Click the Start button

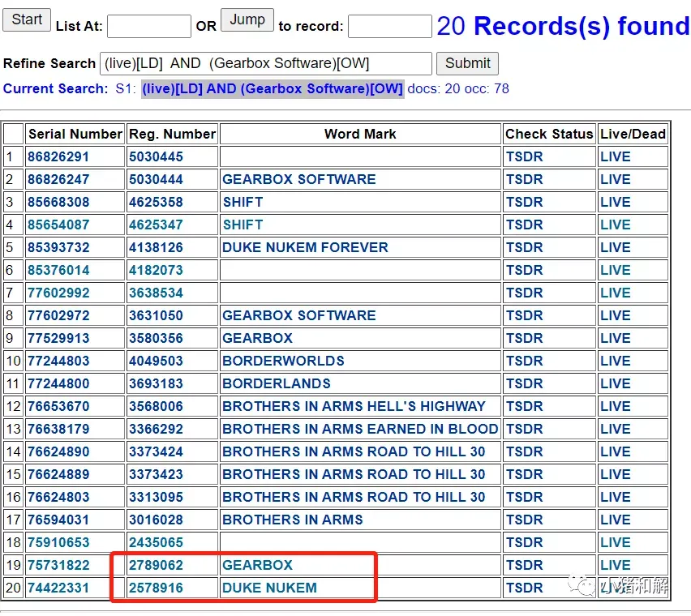tap(27, 19)
